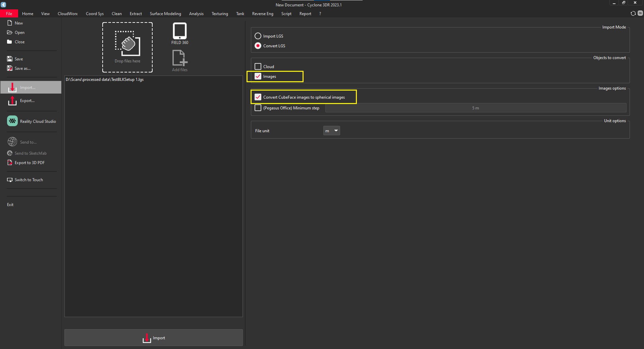Open Reality Cloud Studio via its green icon
This screenshot has width=644, height=349.
(12, 121)
